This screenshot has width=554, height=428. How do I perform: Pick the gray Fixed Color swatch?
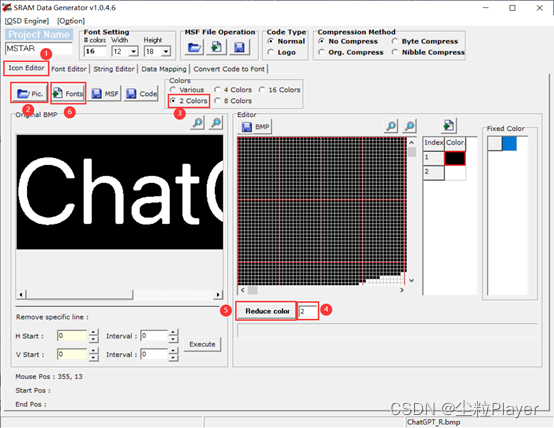tap(495, 143)
